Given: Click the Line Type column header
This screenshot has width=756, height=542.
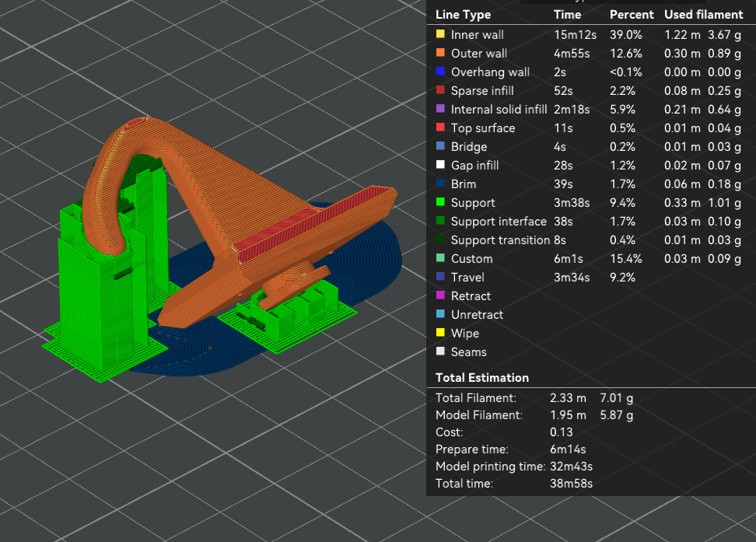Looking at the screenshot, I should click(463, 15).
